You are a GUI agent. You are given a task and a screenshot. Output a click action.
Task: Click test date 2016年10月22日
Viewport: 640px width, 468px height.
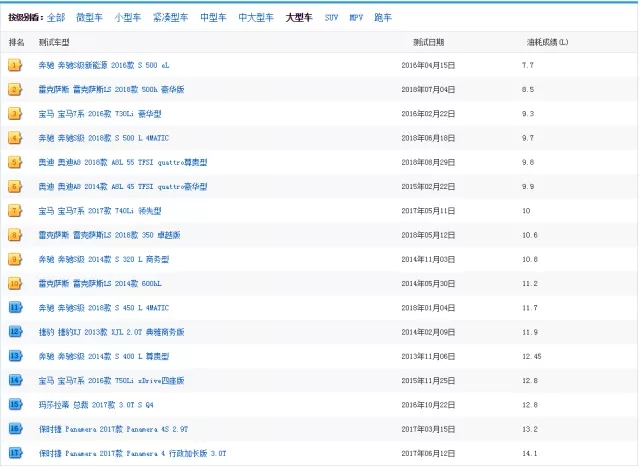pos(428,405)
